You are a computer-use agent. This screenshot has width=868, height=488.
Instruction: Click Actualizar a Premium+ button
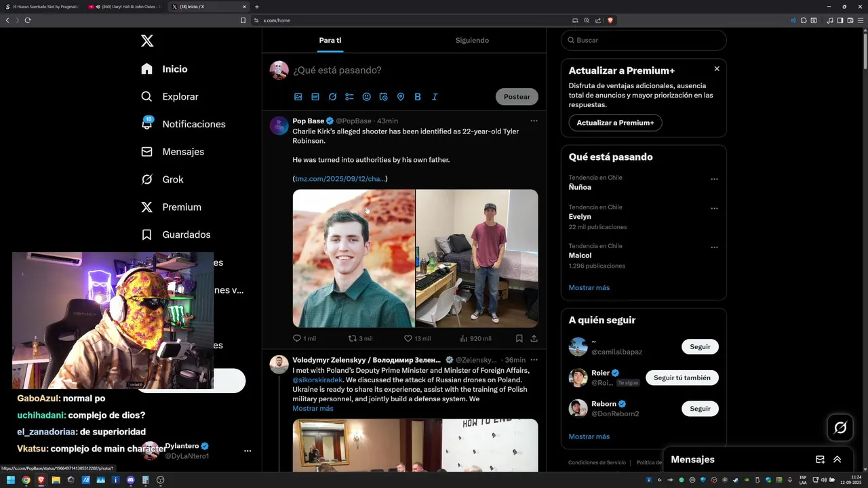pyautogui.click(x=615, y=123)
